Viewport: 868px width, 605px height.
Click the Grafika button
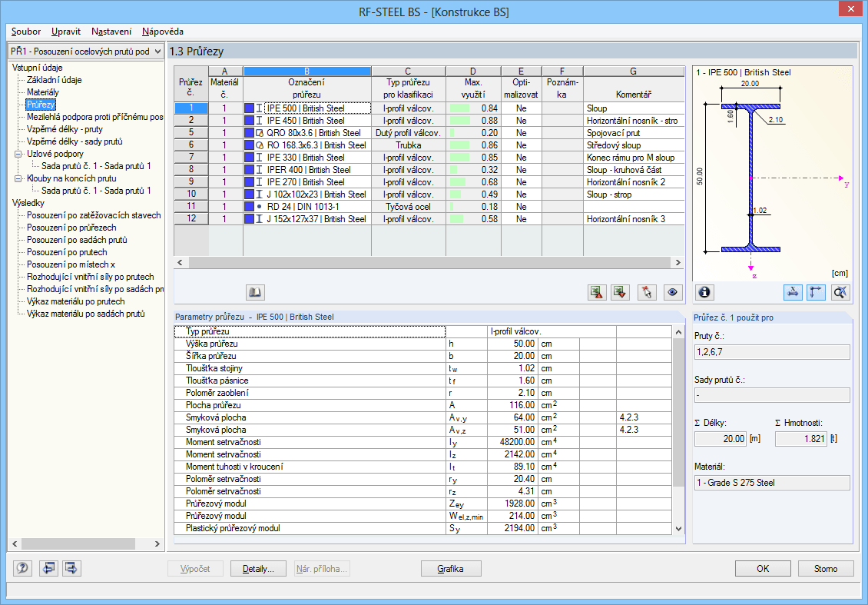451,568
